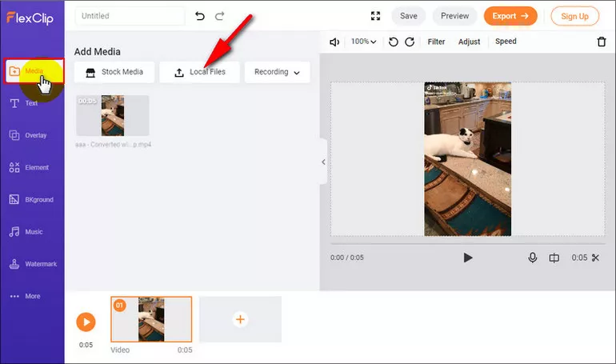Enter fullscreen mode
Image resolution: width=616 pixels, height=364 pixels.
[375, 16]
